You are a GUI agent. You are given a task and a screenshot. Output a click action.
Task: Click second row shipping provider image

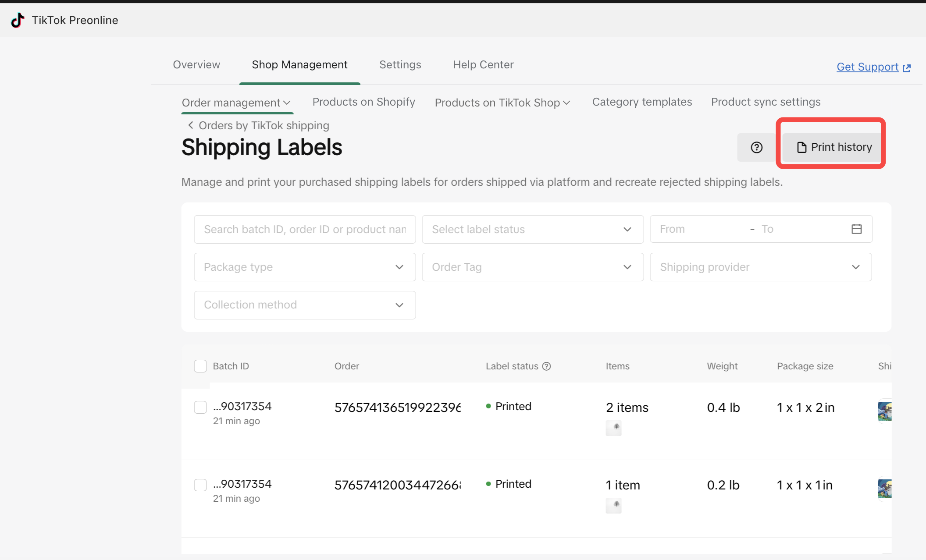tap(884, 489)
